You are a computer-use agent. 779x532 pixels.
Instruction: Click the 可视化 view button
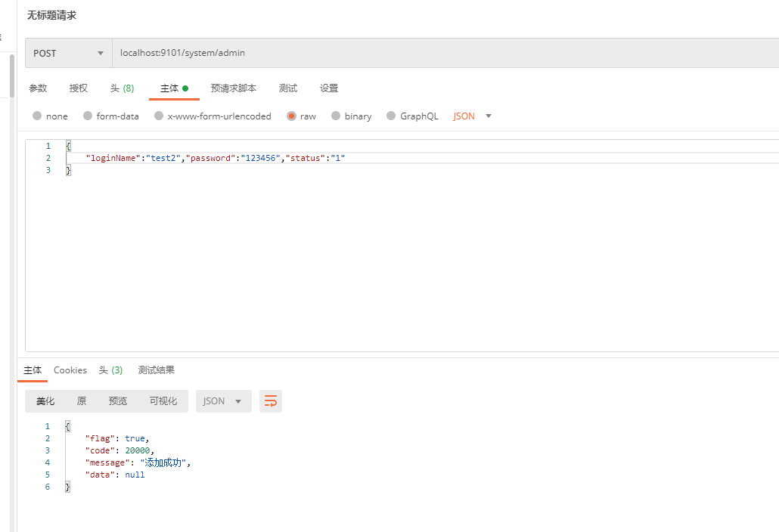point(163,401)
